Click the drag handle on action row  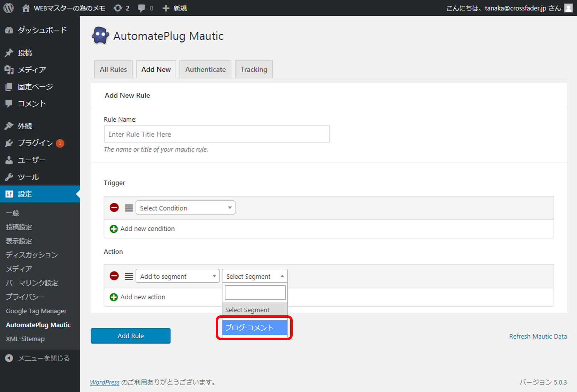129,276
